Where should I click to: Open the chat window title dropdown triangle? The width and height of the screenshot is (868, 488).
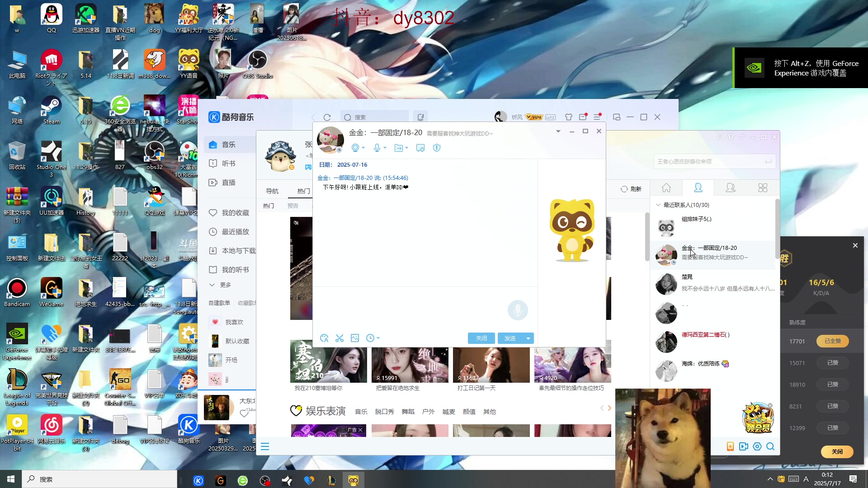558,131
